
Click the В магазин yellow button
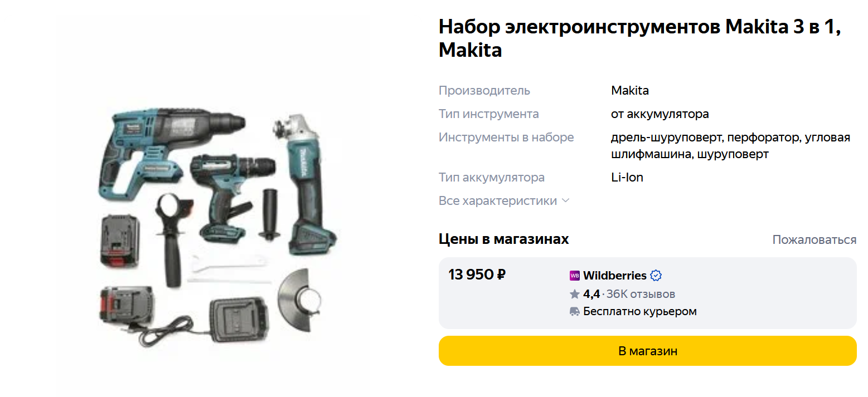tap(647, 351)
